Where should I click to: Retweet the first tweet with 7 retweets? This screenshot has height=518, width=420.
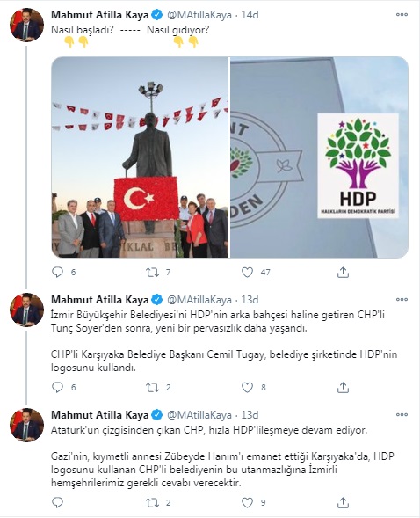pos(152,273)
